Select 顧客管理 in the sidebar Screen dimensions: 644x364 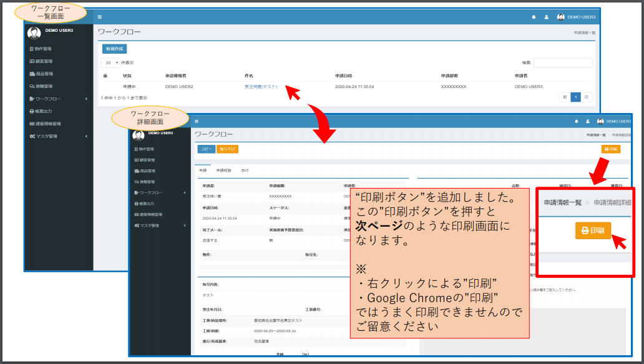[x=40, y=61]
